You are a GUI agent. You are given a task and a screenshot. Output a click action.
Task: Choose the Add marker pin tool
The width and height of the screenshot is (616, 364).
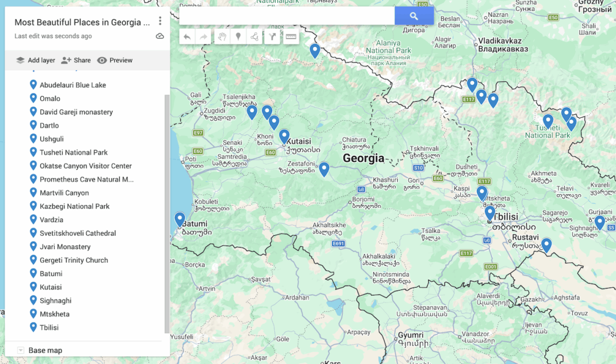[238, 37]
